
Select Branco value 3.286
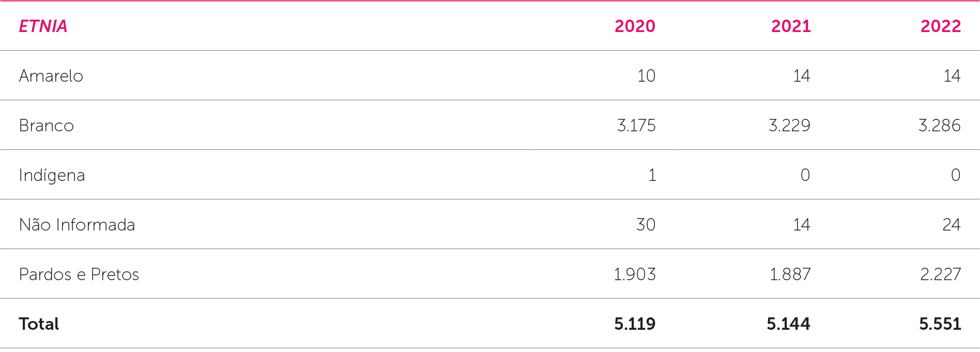point(939,126)
